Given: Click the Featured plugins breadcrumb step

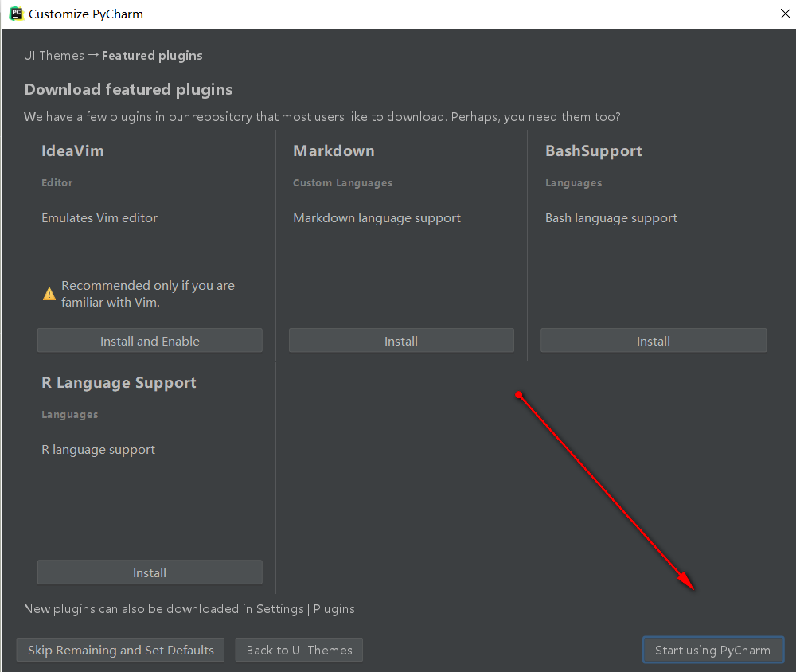Looking at the screenshot, I should coord(152,55).
